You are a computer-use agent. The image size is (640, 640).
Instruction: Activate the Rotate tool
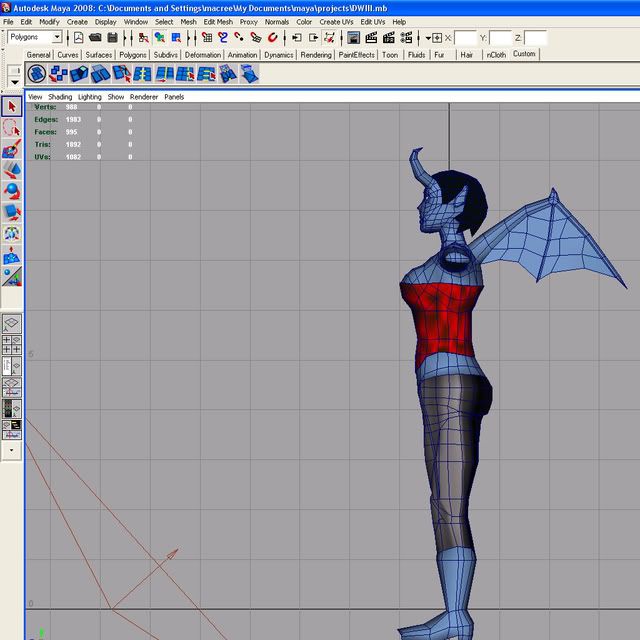pos(12,192)
